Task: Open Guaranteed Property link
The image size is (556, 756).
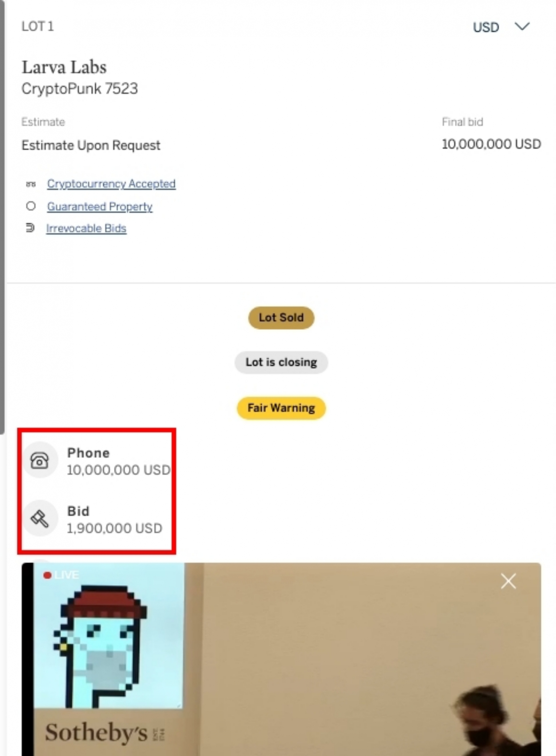Action: 100,206
